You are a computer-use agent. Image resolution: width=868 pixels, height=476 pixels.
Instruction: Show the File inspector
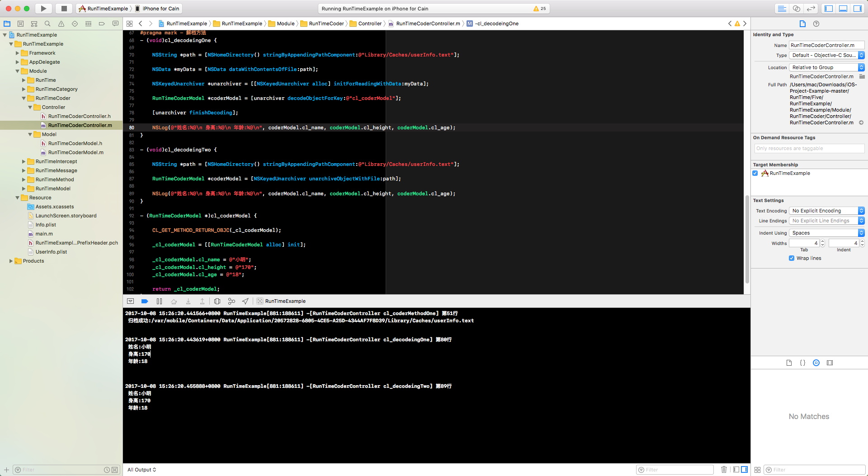(x=802, y=24)
